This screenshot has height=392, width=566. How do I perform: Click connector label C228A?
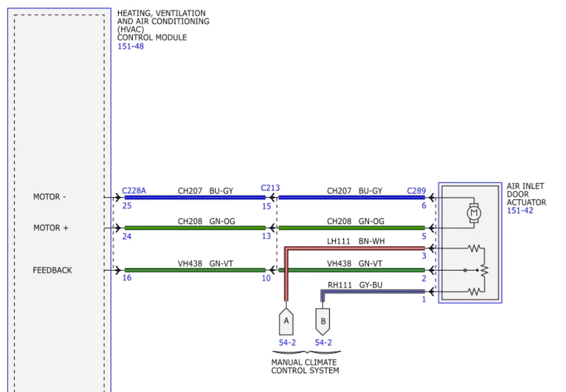[133, 190]
